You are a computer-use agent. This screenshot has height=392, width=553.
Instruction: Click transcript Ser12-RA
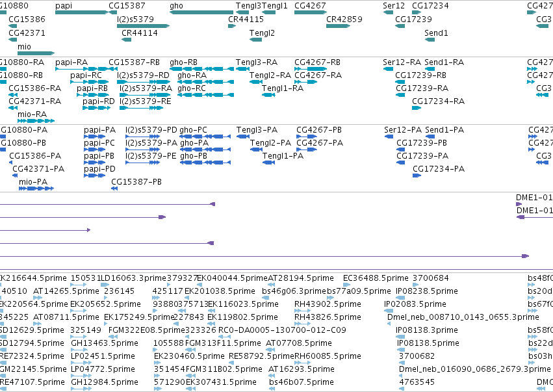[388, 69]
